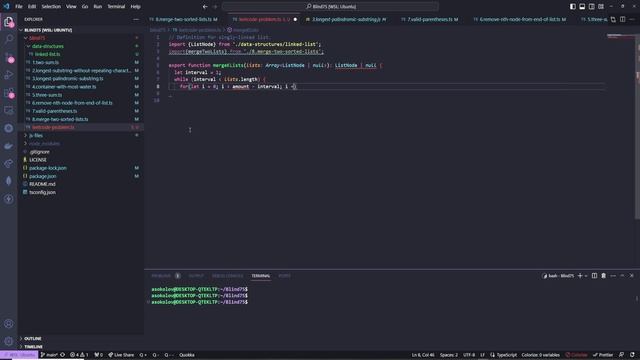640x360 pixels.
Task: Create a new terminal with plus icon
Action: (x=580, y=276)
